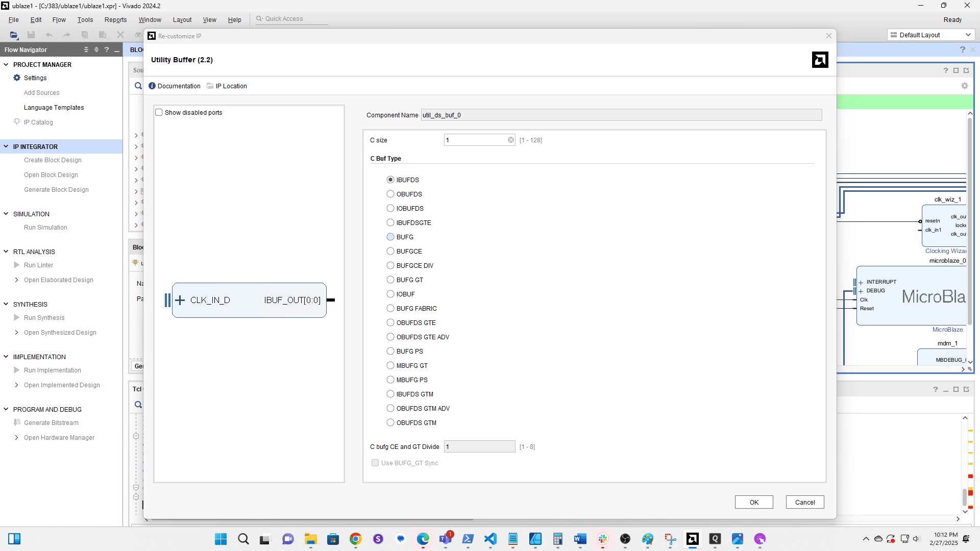The height and width of the screenshot is (551, 980).
Task: Open the Flow menu
Action: click(59, 19)
